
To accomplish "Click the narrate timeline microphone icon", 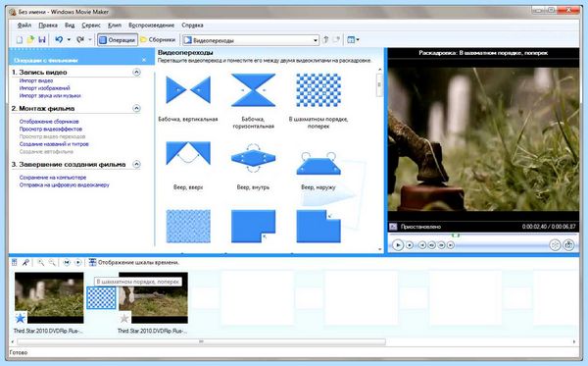I will [x=25, y=262].
